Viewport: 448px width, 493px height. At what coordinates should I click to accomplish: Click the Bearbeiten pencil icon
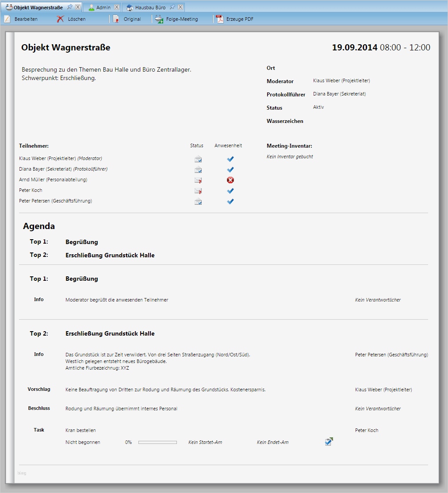(7, 19)
